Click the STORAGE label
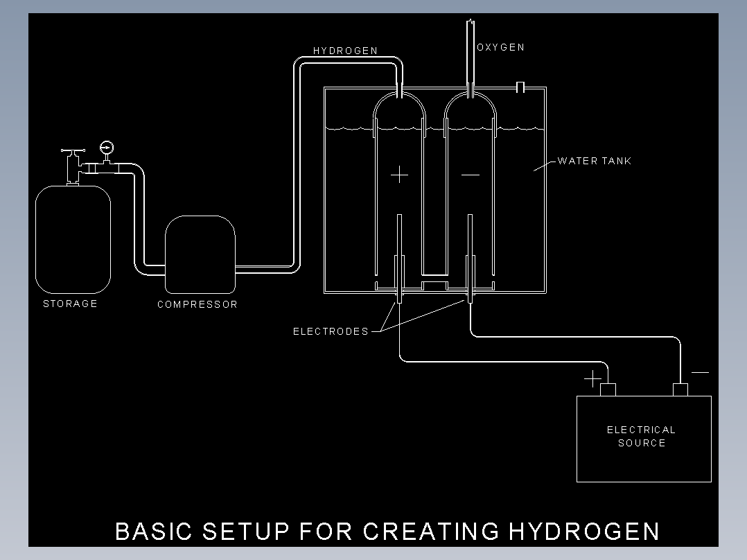The height and width of the screenshot is (560, 747). pyautogui.click(x=70, y=304)
